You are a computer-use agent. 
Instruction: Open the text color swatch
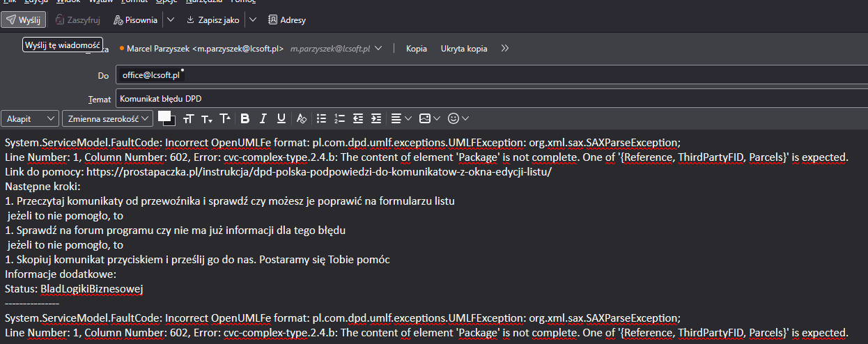(x=166, y=118)
